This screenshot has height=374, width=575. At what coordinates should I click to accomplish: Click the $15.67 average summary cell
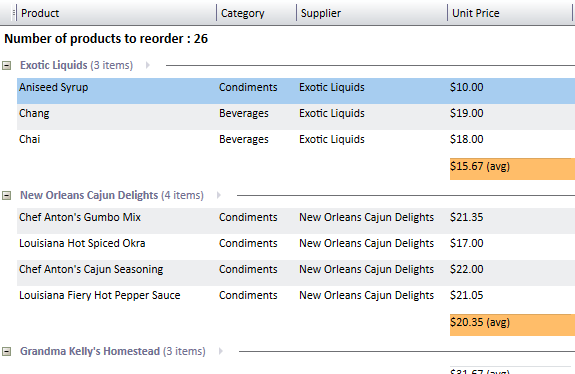click(x=512, y=169)
